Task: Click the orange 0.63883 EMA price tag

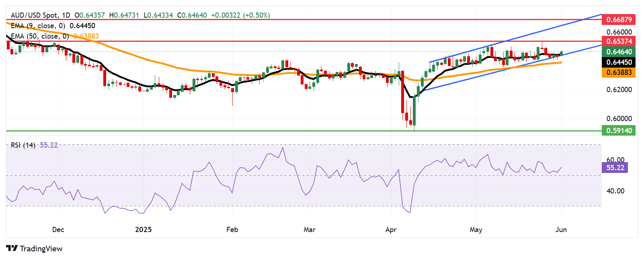Action: (619, 72)
